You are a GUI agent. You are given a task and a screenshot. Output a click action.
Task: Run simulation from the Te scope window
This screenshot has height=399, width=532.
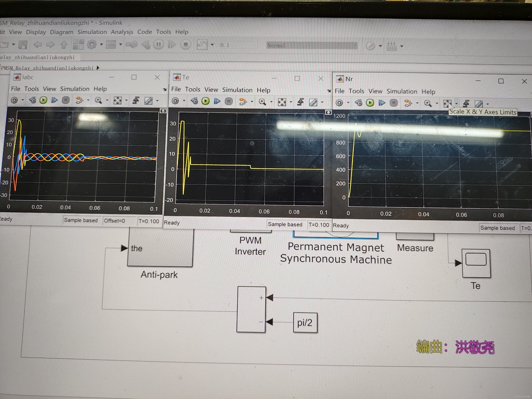point(205,101)
